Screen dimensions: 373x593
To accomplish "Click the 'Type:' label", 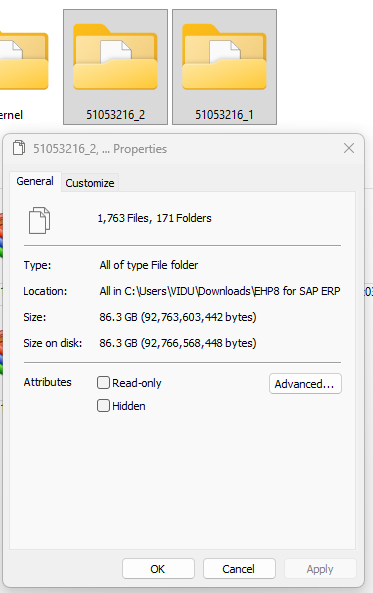I will (37, 265).
